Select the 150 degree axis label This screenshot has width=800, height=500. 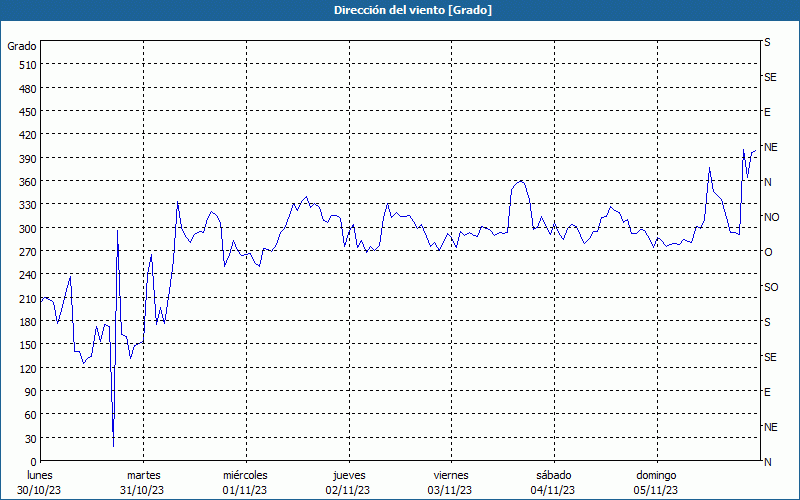28,345
